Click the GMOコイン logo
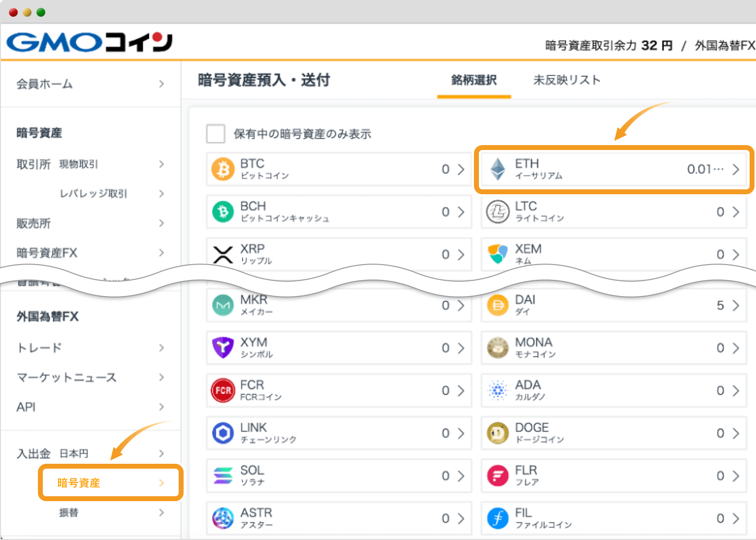The width and height of the screenshot is (756, 540). [x=90, y=42]
